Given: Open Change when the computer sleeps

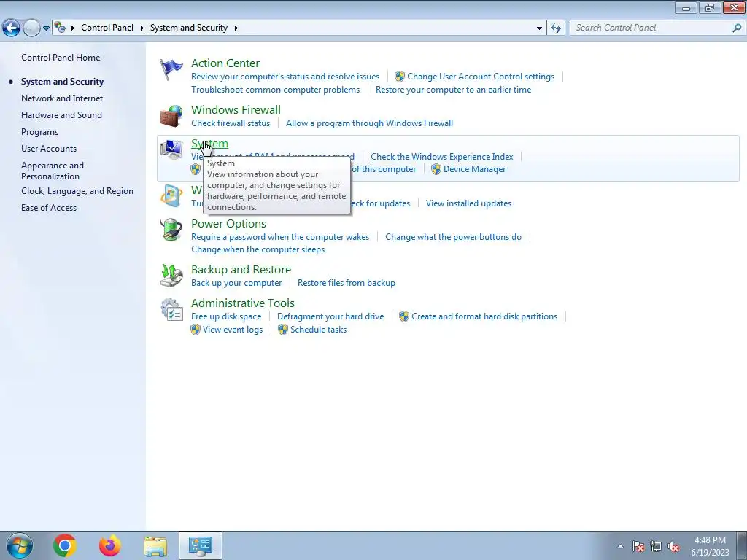Looking at the screenshot, I should click(x=258, y=249).
